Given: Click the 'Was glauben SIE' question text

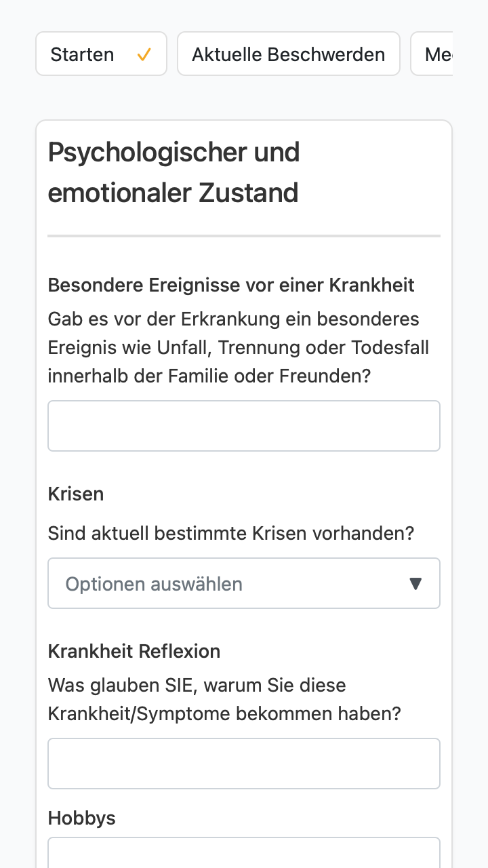Looking at the screenshot, I should 225,699.
